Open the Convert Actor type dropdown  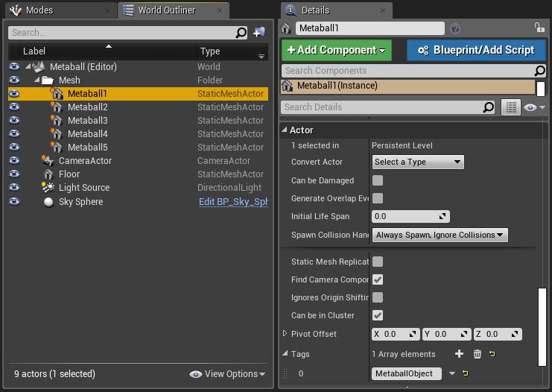point(418,162)
